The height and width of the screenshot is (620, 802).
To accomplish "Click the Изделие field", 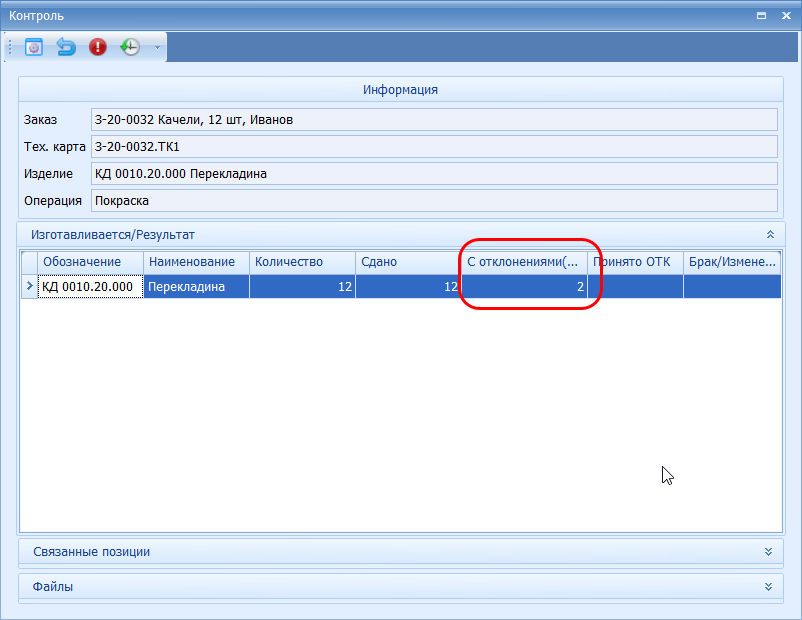I will tap(433, 174).
